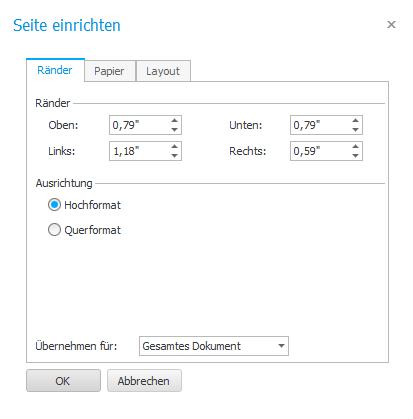Increase the Rechts margin with up arrow
The height and width of the screenshot is (419, 413).
[355, 147]
